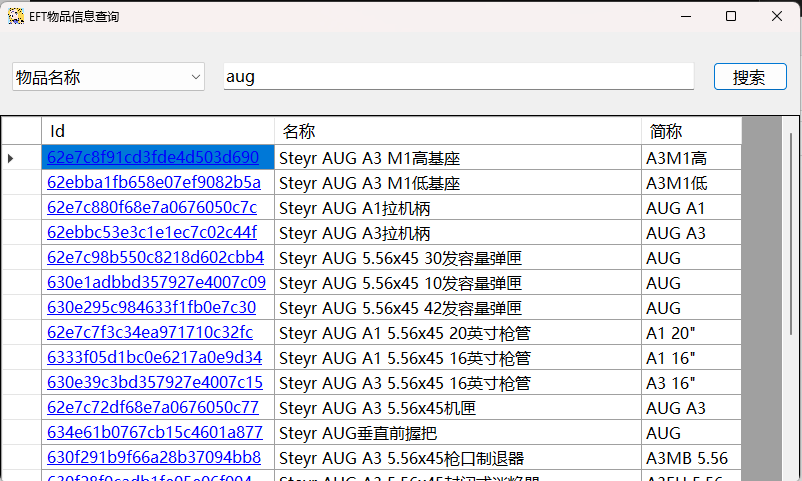802x481 pixels.
Task: Open link 630e39c3bd357927e4007c15
Action: [155, 382]
